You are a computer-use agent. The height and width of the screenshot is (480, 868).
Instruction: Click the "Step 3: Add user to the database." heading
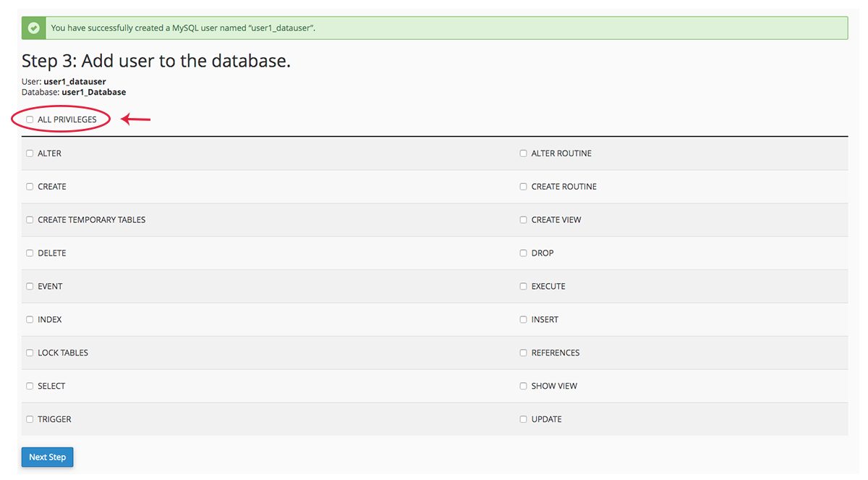[x=156, y=61]
